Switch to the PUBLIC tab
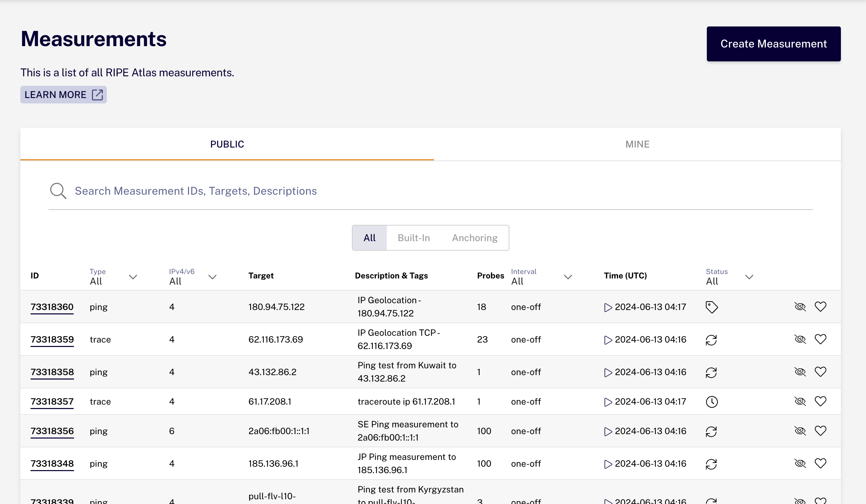This screenshot has width=866, height=504. pos(227,144)
